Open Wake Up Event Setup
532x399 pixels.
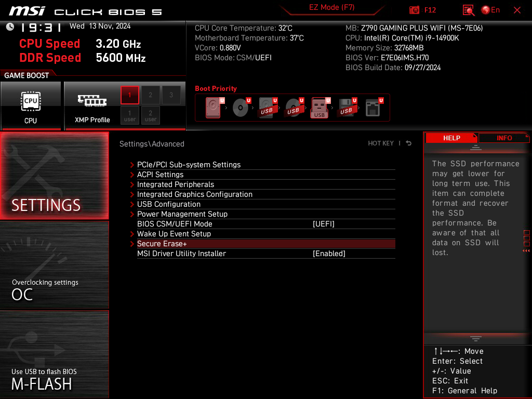pyautogui.click(x=266, y=234)
